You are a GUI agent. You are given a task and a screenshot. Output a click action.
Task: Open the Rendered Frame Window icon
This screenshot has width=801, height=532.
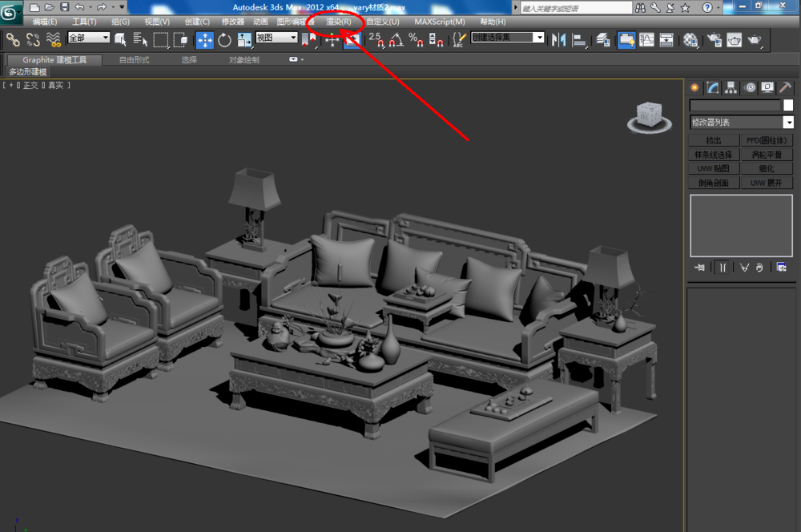[734, 39]
